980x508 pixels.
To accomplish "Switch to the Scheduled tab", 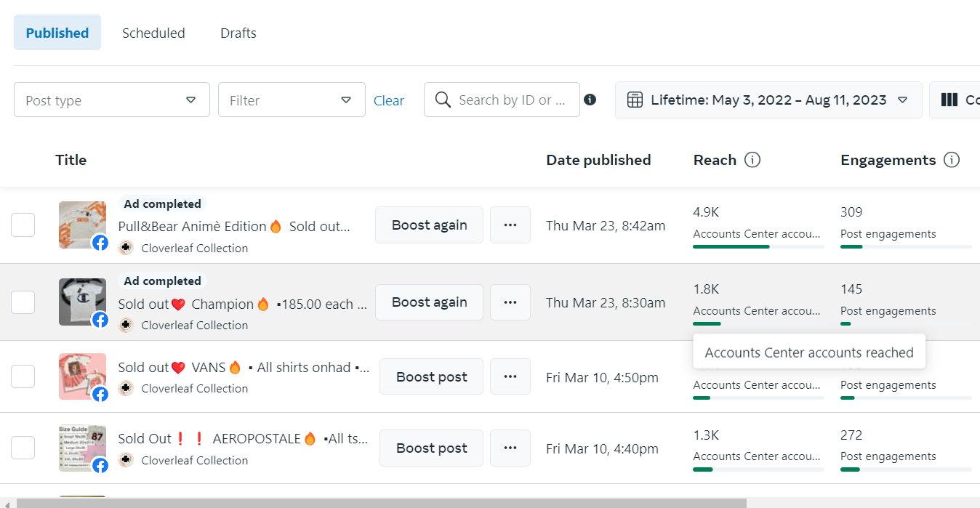I will (x=153, y=33).
